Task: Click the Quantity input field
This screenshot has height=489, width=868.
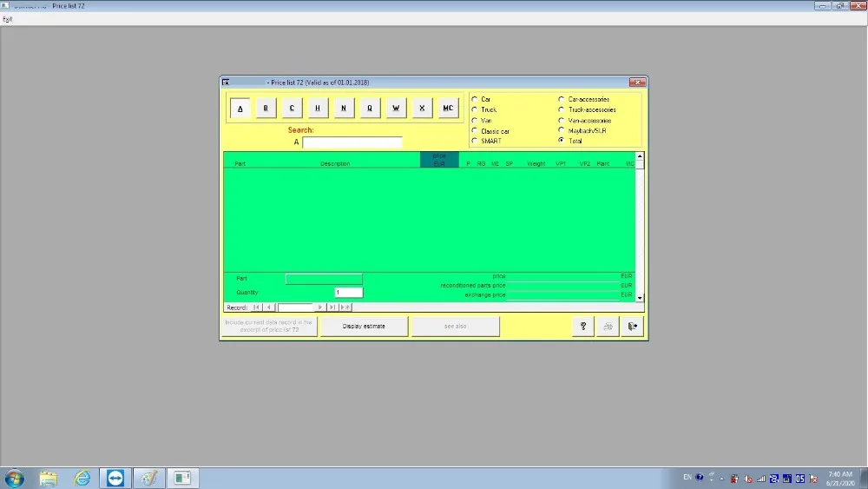Action: pos(349,293)
